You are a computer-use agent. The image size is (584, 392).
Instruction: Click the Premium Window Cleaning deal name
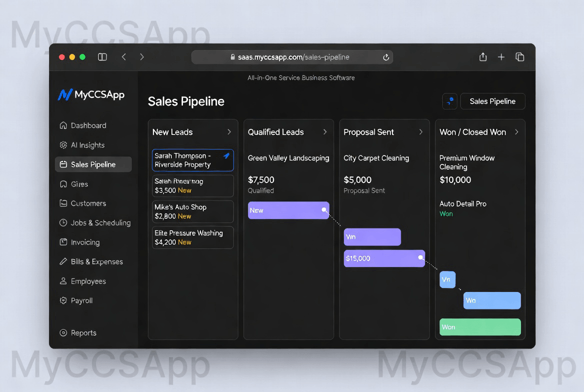[x=467, y=162]
